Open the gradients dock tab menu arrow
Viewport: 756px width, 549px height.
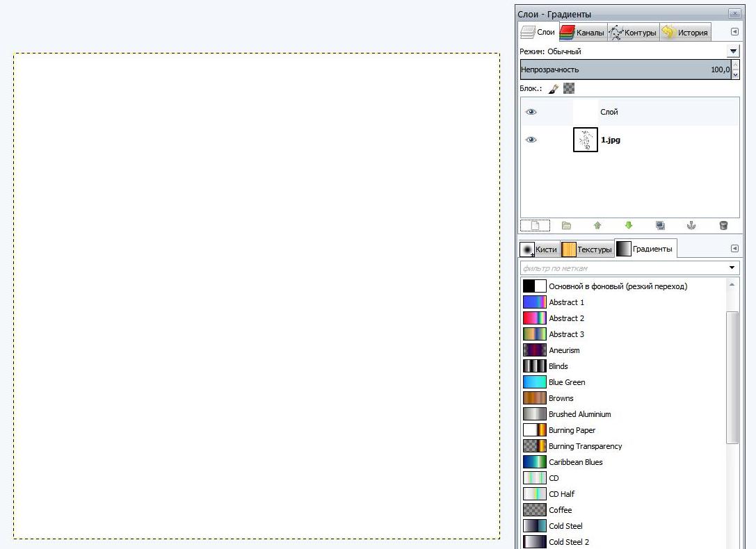pos(734,249)
